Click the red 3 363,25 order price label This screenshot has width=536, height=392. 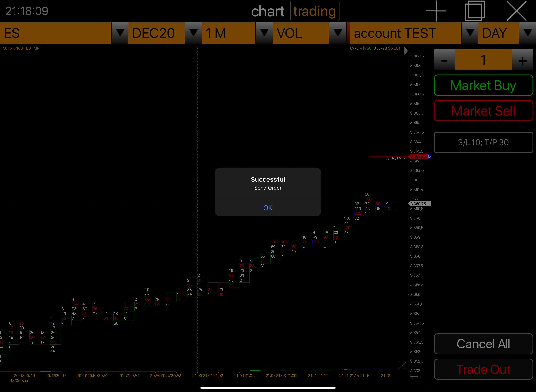coord(418,156)
